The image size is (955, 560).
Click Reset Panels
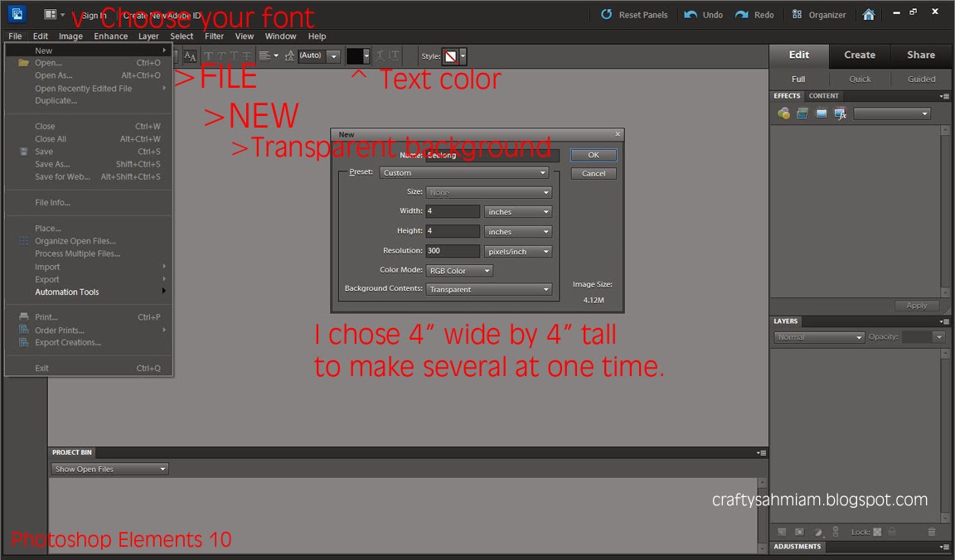point(634,15)
